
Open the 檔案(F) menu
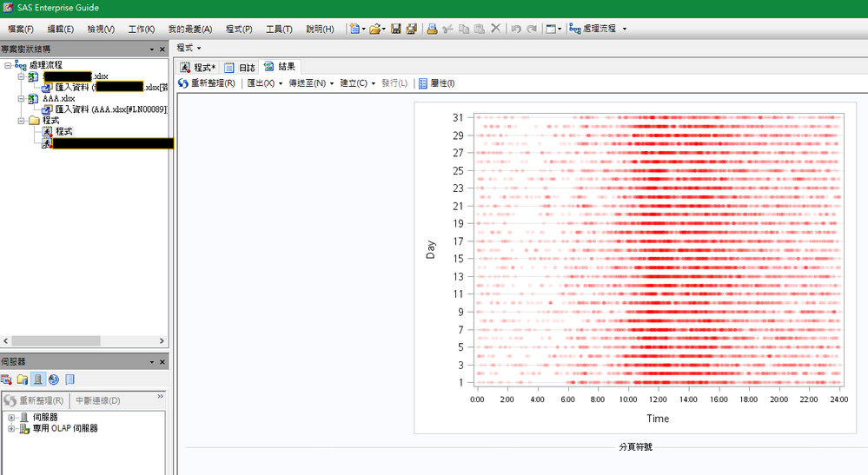[x=21, y=29]
